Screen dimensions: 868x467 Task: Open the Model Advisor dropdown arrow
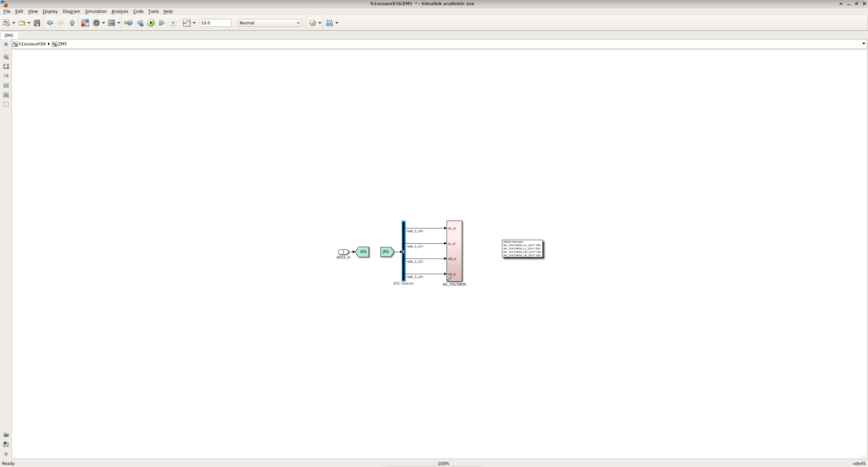320,23
